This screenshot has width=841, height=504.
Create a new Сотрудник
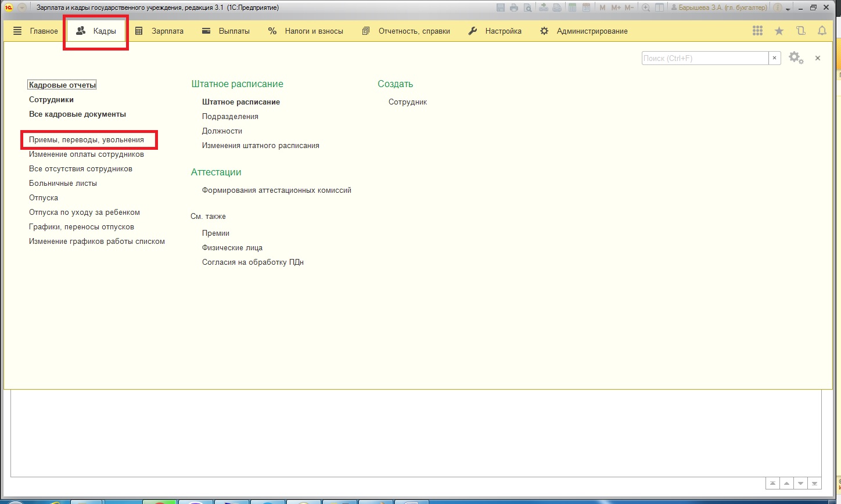(408, 102)
